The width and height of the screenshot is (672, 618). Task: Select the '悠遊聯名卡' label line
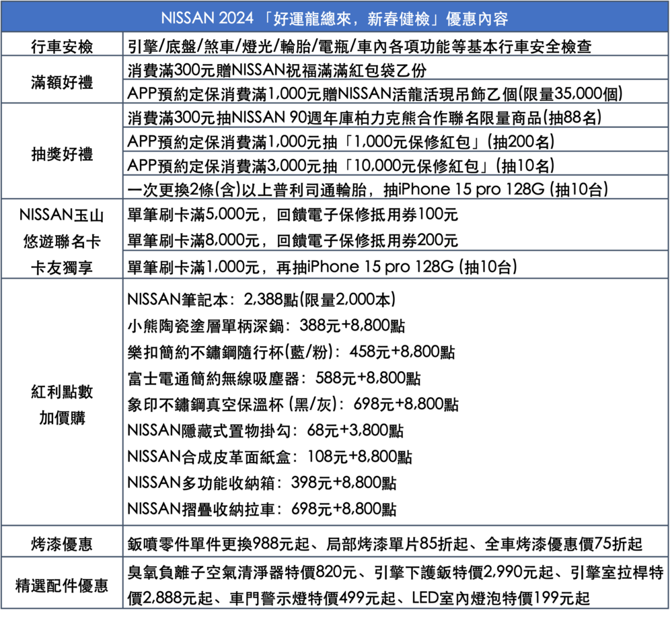coord(62,242)
